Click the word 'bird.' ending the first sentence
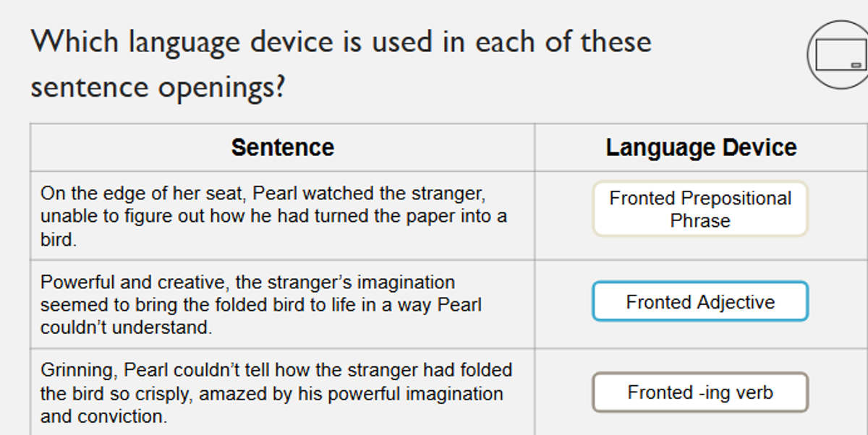 [x=59, y=240]
